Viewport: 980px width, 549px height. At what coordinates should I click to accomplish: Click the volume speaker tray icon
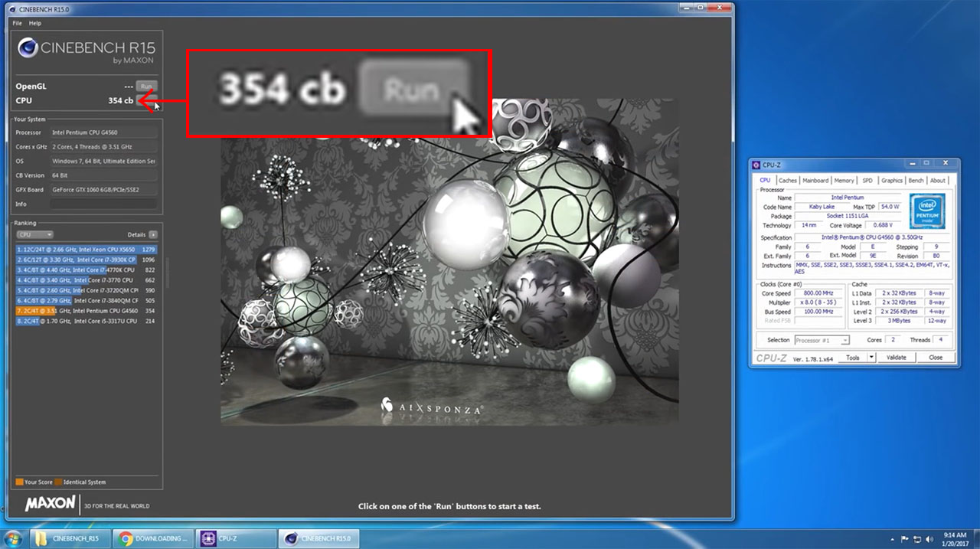[x=929, y=538]
